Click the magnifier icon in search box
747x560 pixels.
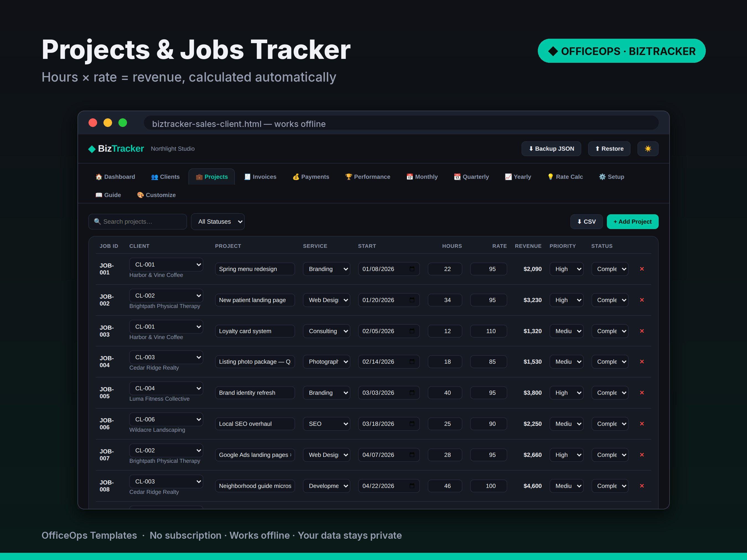(x=97, y=222)
